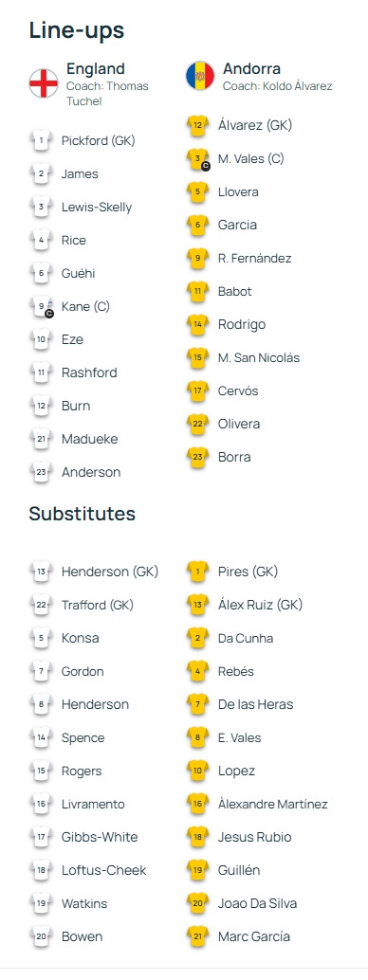Screen dimensions: 368x980
Task: Open the England team name link
Action: click(96, 69)
